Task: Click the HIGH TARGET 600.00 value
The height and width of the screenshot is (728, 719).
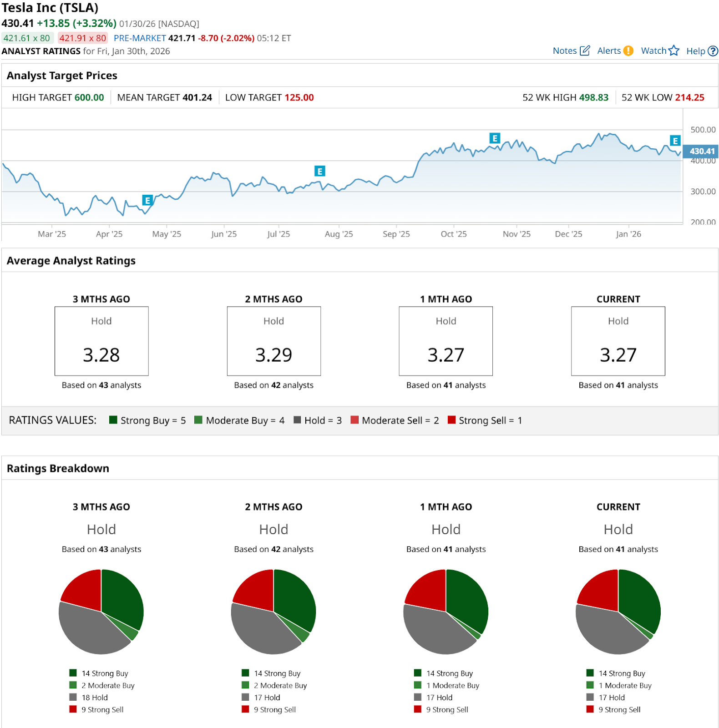Action: [89, 97]
